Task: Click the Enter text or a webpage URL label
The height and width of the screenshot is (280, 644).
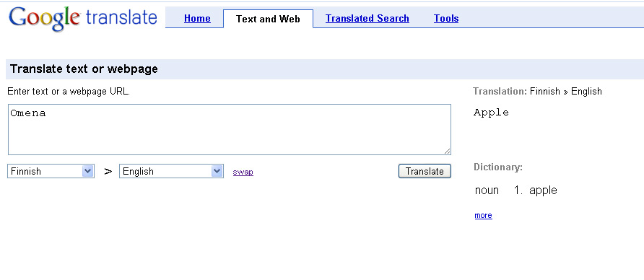Action: pos(69,92)
